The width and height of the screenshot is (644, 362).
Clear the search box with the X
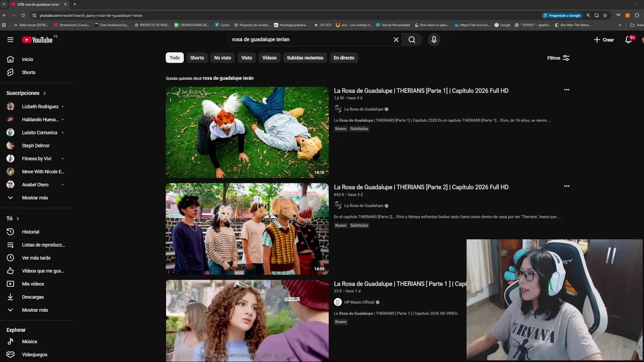tap(396, 40)
